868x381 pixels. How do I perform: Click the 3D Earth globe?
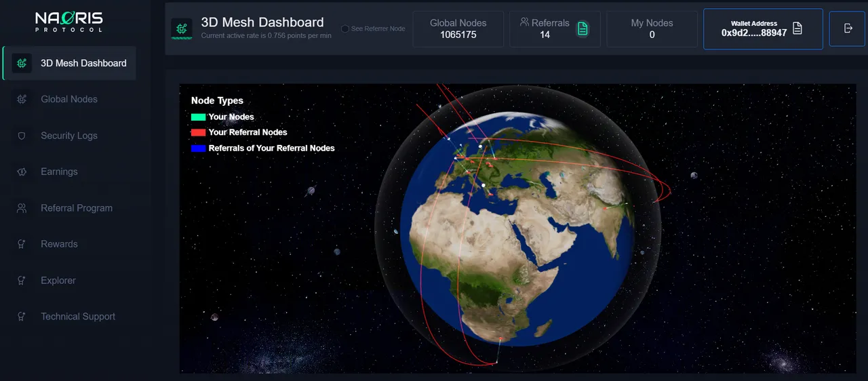tap(517, 229)
